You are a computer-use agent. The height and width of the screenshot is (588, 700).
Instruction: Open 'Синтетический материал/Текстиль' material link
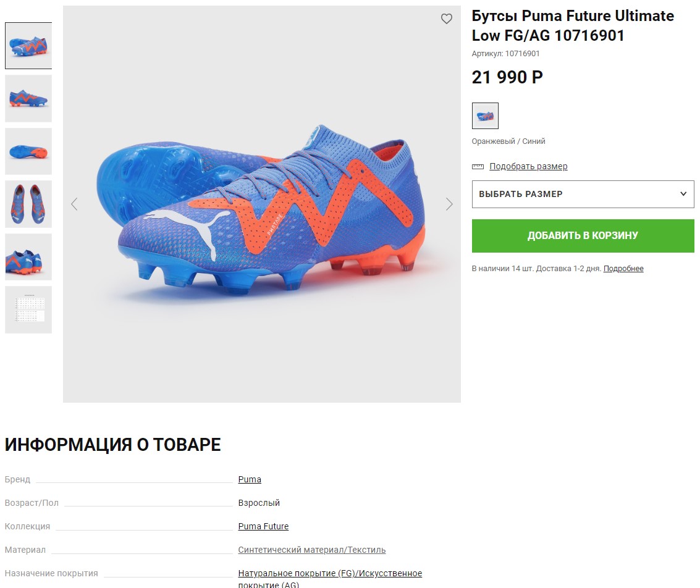point(312,550)
